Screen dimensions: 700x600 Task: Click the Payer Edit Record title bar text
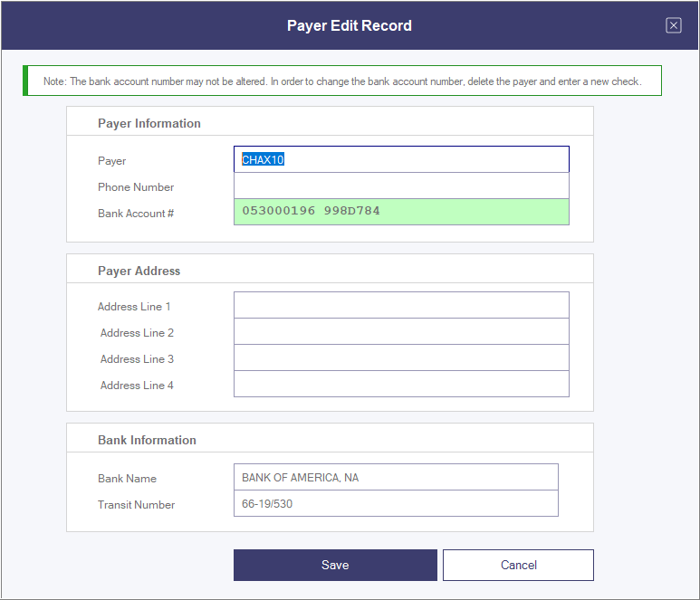[x=350, y=25]
